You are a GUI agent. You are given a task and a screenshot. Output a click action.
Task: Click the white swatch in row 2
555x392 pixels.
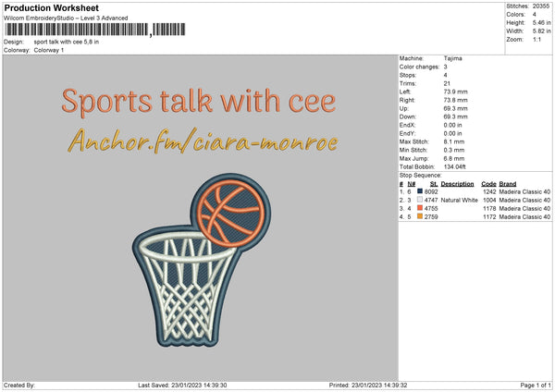[x=420, y=200]
